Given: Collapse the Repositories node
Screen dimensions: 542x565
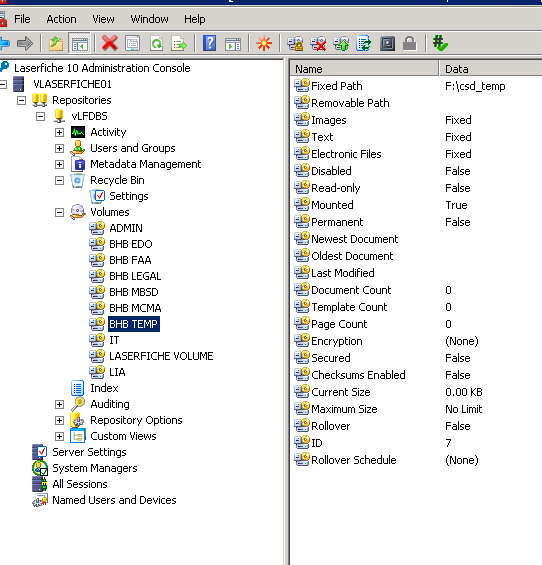Looking at the screenshot, I should pos(22,100).
